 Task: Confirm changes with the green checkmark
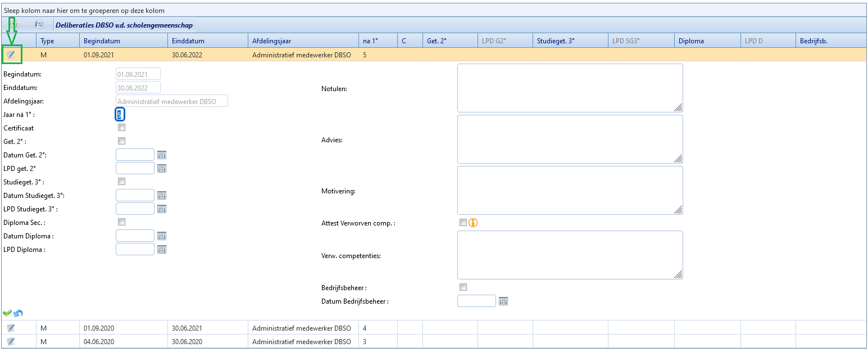tap(7, 313)
